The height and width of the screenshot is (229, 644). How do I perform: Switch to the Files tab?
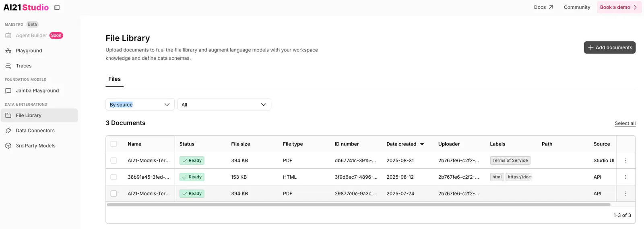[x=114, y=79]
